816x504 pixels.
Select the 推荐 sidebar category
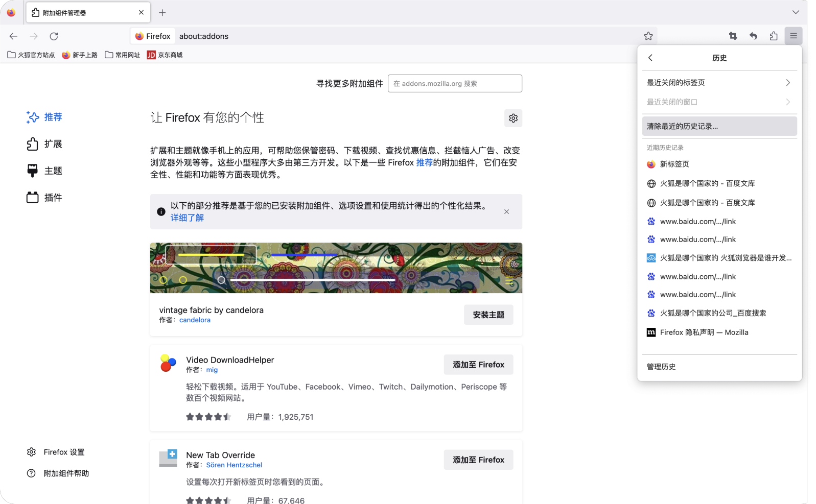pyautogui.click(x=44, y=117)
